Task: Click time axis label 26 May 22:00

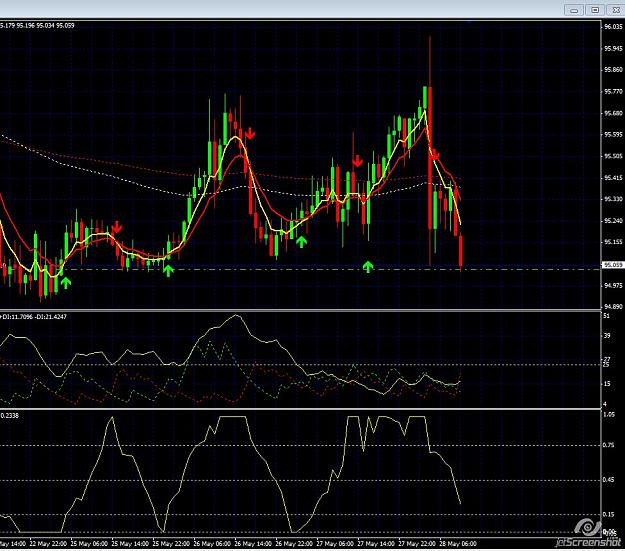Action: (295, 544)
